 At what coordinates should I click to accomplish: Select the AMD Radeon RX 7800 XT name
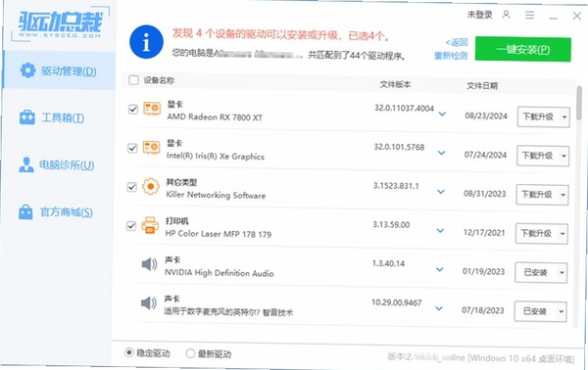pyautogui.click(x=215, y=116)
